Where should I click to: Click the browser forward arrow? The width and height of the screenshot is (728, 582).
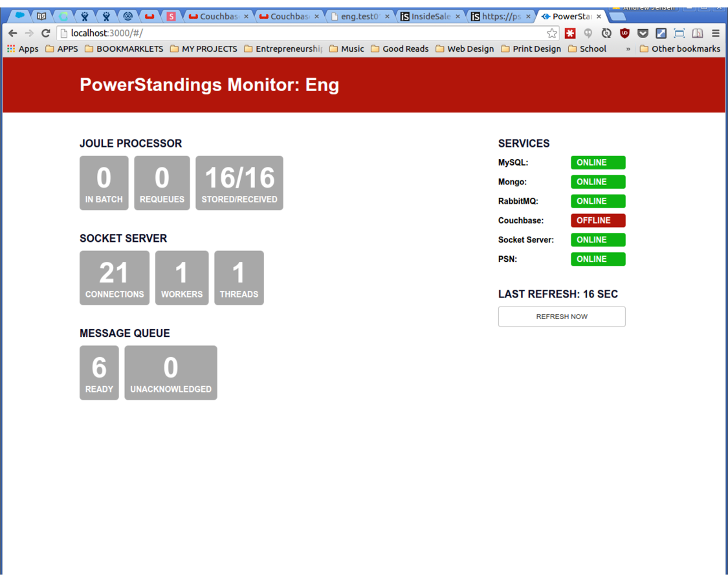click(x=29, y=33)
